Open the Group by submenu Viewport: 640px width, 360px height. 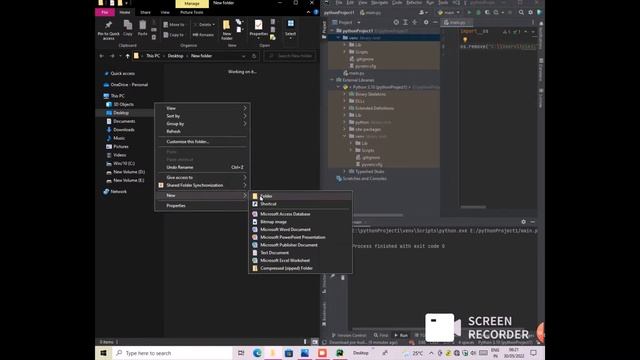click(202, 124)
